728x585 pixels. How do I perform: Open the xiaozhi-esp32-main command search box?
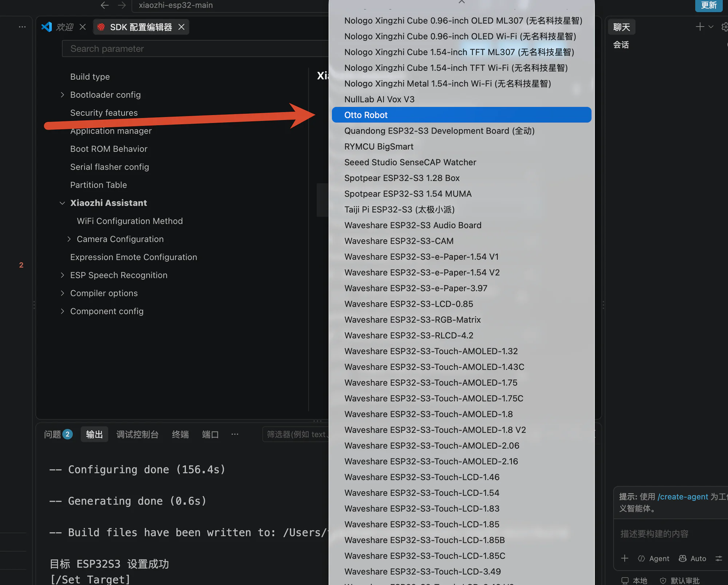point(230,5)
